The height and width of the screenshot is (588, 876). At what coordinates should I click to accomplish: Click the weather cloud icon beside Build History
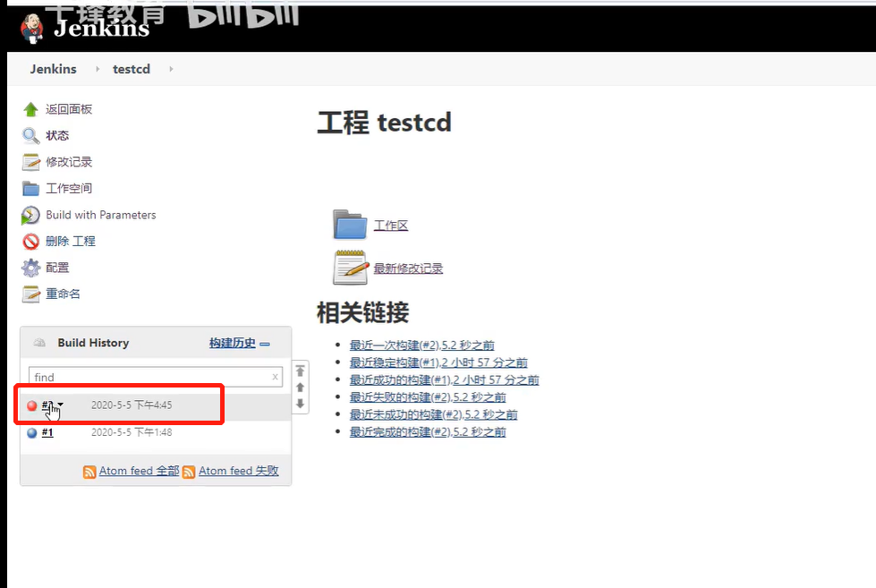click(x=39, y=343)
